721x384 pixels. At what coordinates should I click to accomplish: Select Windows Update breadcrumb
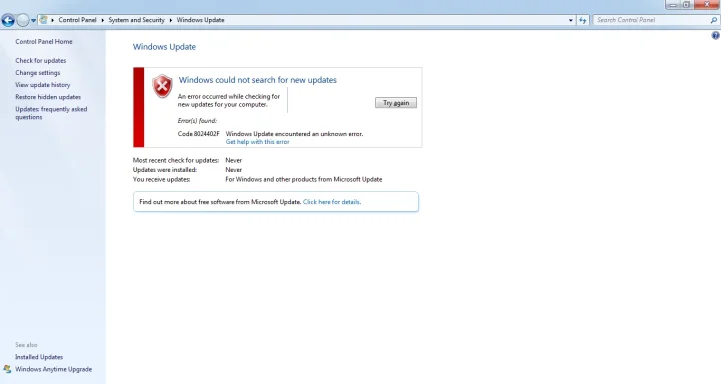click(x=200, y=20)
